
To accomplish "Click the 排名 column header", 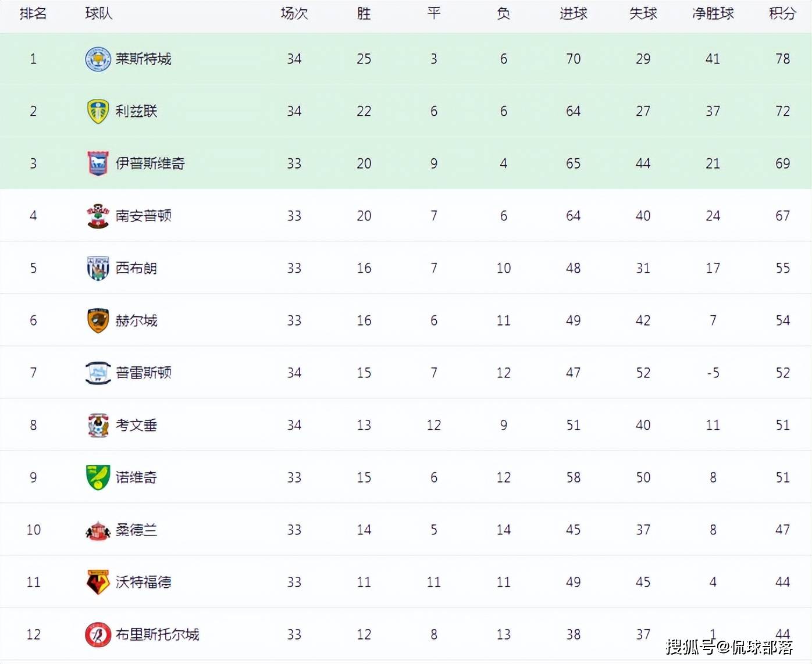I will (x=33, y=13).
